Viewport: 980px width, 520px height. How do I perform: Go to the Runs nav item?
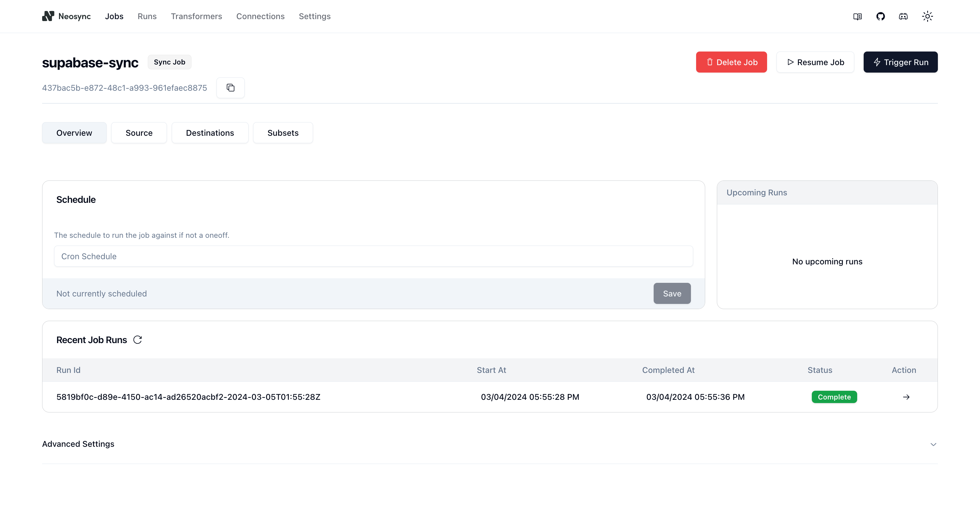click(147, 16)
